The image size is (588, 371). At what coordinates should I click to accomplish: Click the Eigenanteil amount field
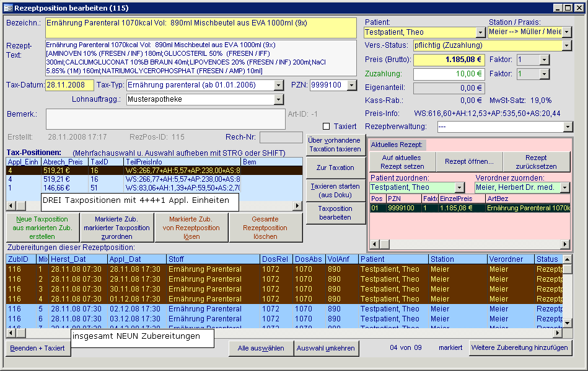[449, 88]
